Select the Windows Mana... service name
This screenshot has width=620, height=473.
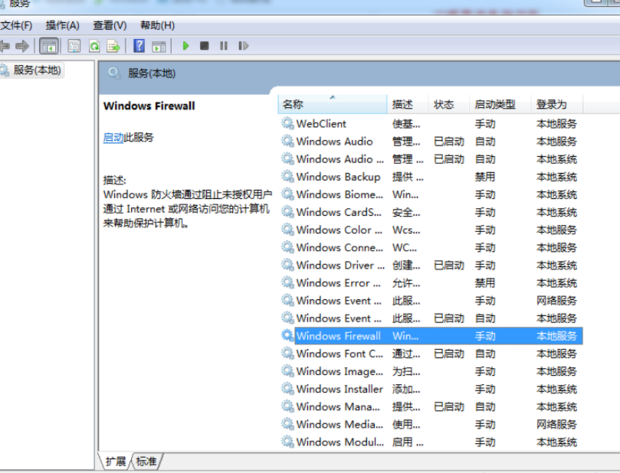[x=338, y=407]
